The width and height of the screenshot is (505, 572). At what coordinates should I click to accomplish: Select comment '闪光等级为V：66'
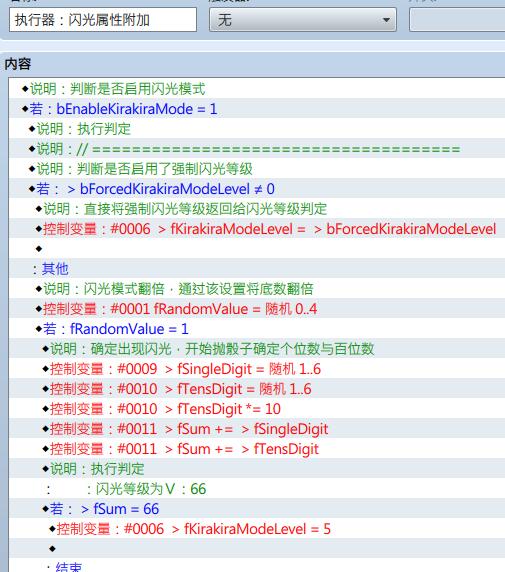click(257, 489)
